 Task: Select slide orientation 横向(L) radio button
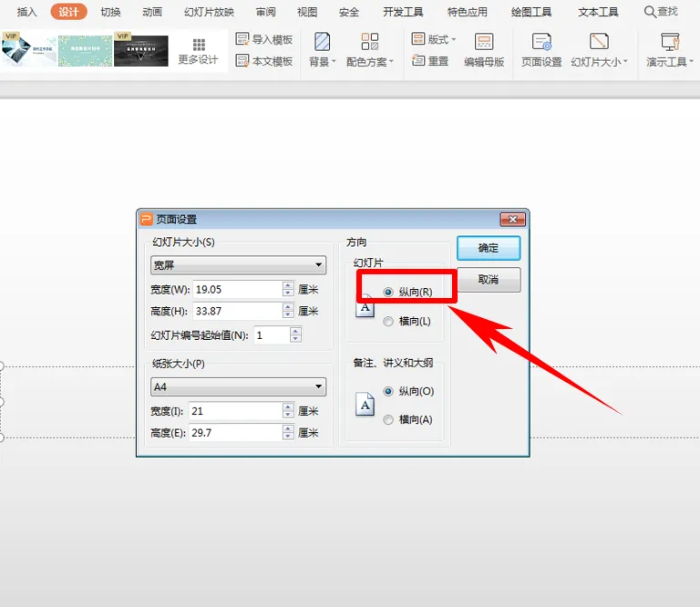[x=388, y=322]
